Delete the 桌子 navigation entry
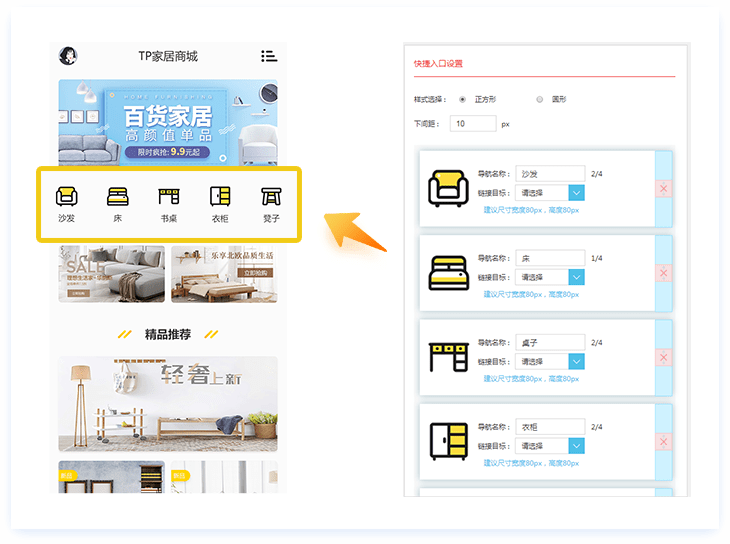 663,357
